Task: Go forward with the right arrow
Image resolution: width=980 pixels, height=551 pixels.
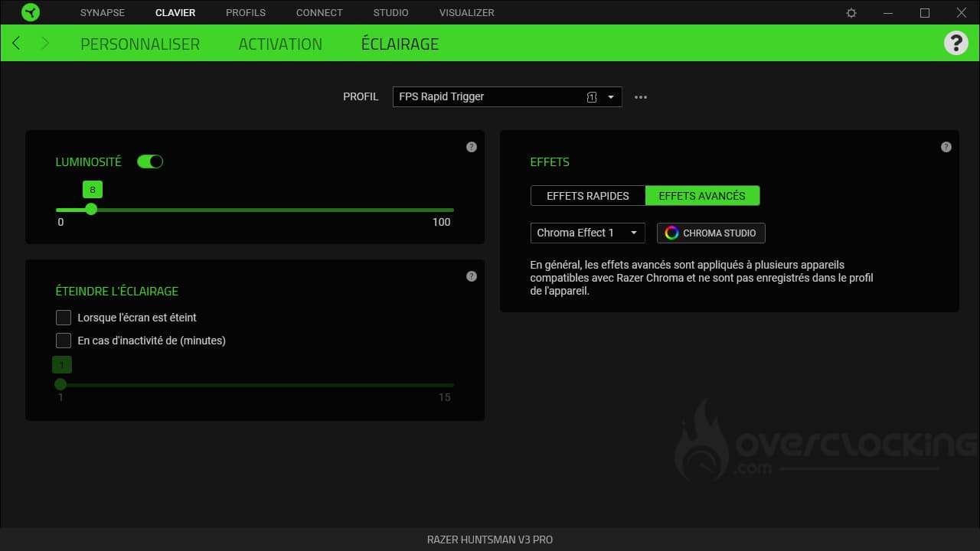Action: [44, 43]
